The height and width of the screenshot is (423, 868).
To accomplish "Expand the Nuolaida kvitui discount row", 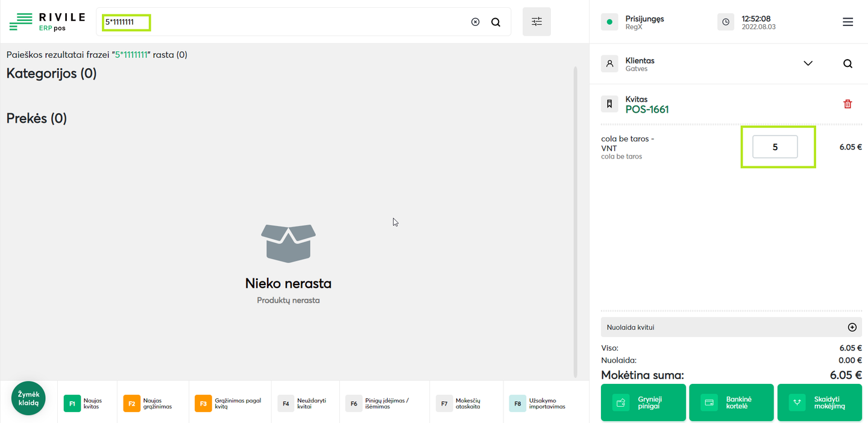I will 723,327.
